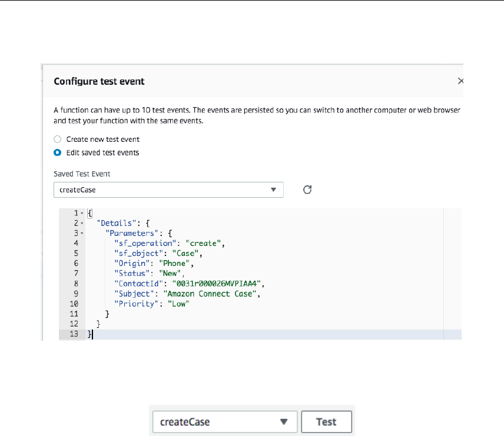This screenshot has height=436, width=504.
Task: Click the Subject Amazon Connect Case line
Action: coord(187,294)
